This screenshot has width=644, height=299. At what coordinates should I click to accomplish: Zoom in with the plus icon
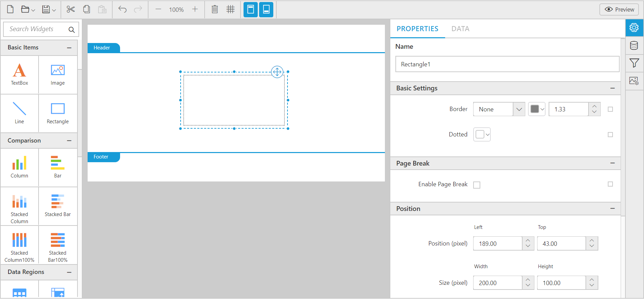point(195,9)
